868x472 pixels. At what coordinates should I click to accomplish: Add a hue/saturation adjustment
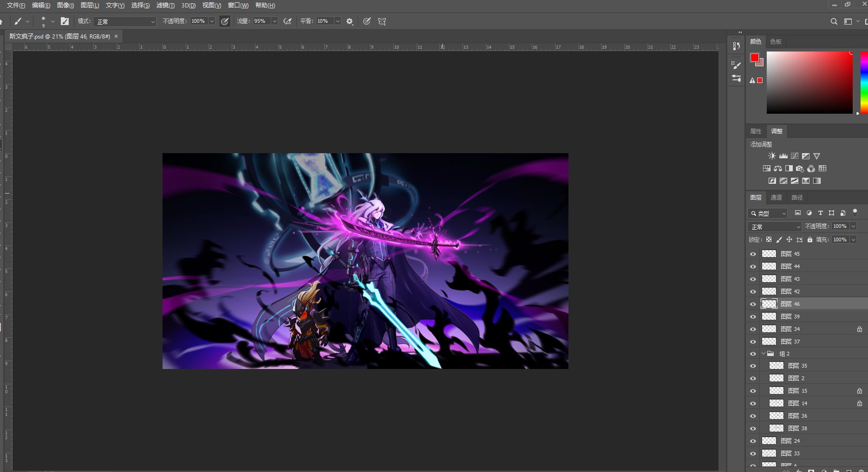[x=767, y=168]
